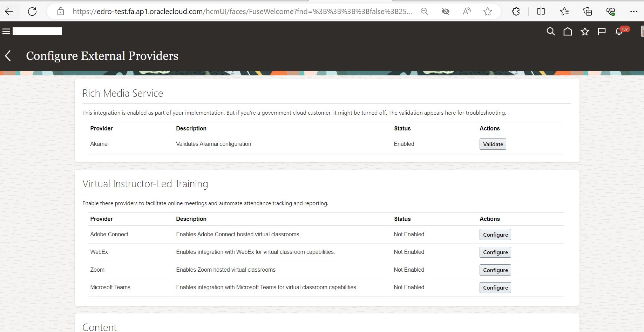Configure the WebEx provider
The width and height of the screenshot is (644, 332).
click(495, 252)
